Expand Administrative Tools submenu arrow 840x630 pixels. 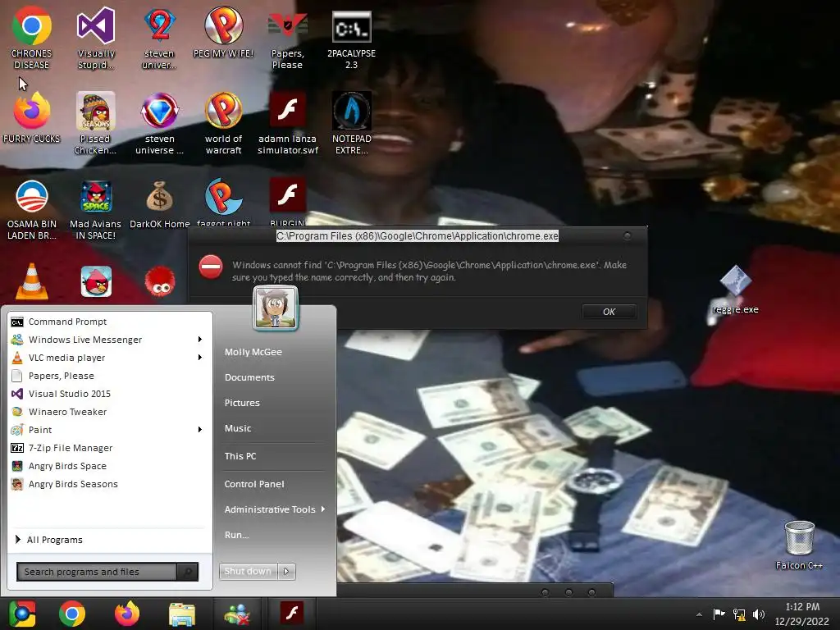323,509
